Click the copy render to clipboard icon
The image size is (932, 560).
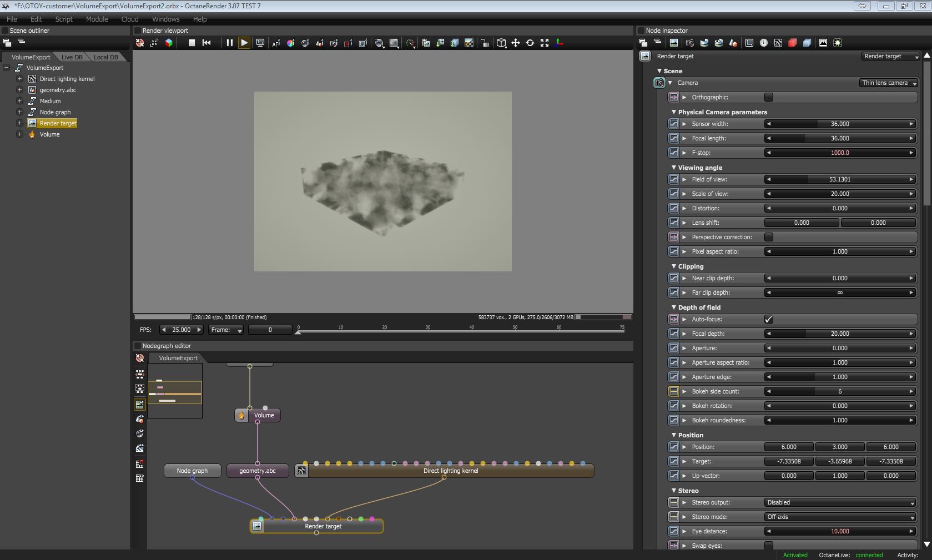(426, 43)
